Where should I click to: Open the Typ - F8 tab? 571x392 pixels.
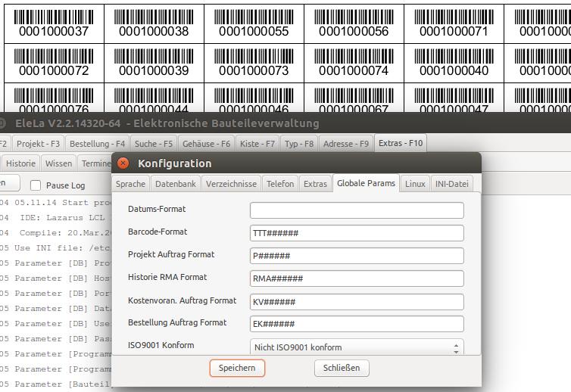(299, 144)
